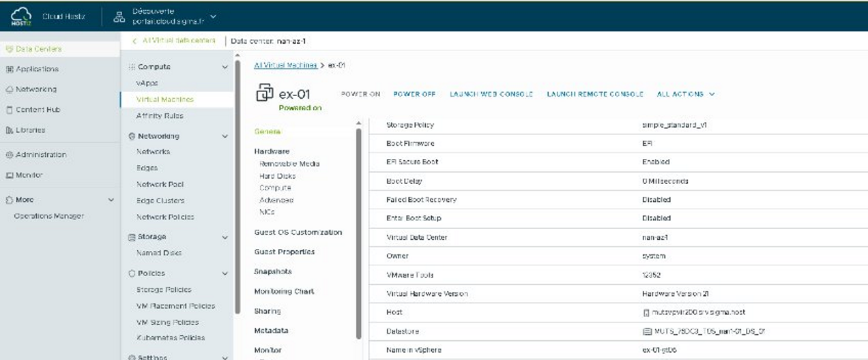Collapse the Compute section
The height and width of the screenshot is (360, 868).
point(225,67)
